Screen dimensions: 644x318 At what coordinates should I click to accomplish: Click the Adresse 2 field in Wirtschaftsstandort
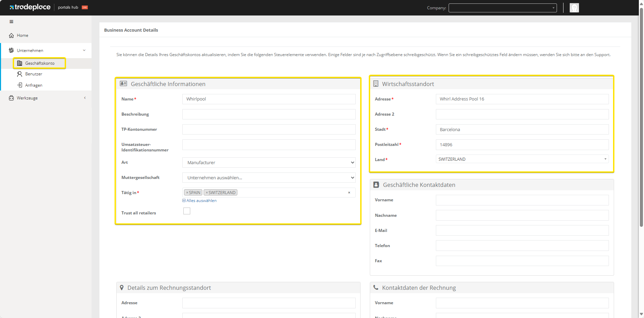click(x=522, y=114)
